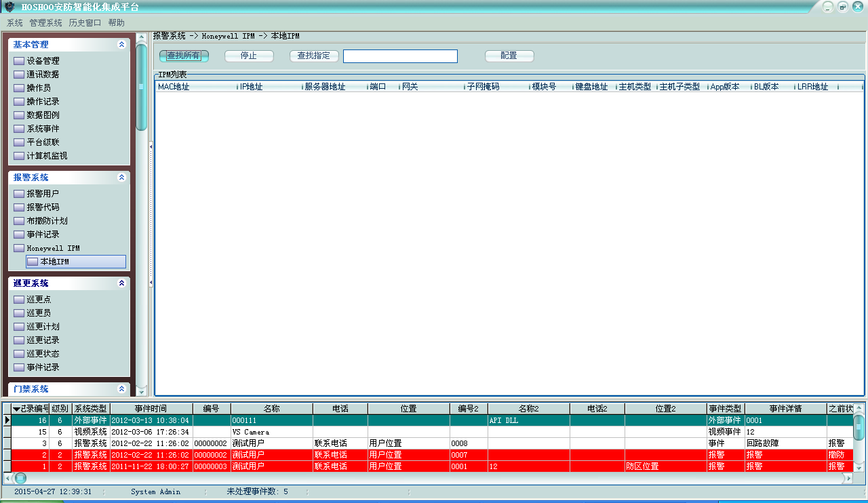Image resolution: width=868 pixels, height=503 pixels.
Task: Select 报警用户 under 报警系统
Action: coord(43,194)
